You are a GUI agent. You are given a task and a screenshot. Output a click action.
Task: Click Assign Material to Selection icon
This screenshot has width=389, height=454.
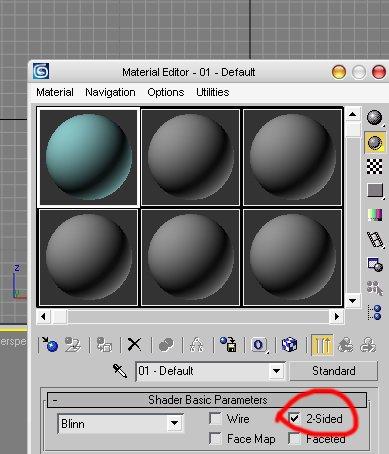click(104, 344)
